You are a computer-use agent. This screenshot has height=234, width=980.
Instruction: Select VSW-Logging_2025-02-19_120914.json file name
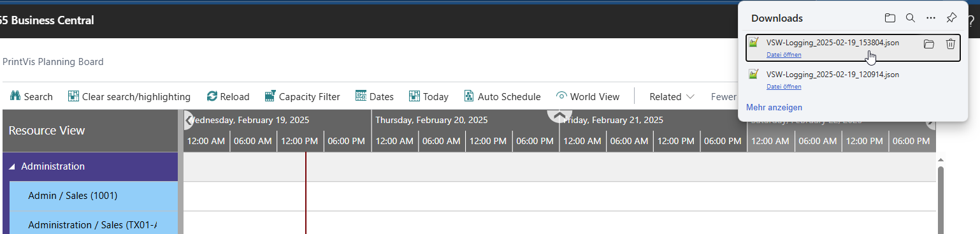click(833, 75)
